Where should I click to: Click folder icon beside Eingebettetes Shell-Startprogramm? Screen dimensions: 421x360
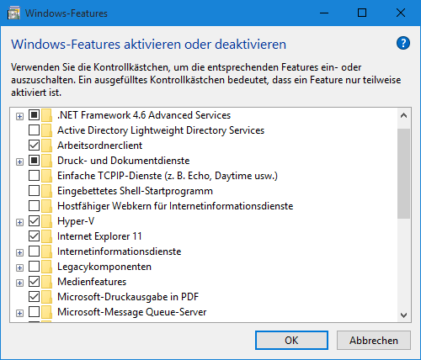click(x=47, y=191)
